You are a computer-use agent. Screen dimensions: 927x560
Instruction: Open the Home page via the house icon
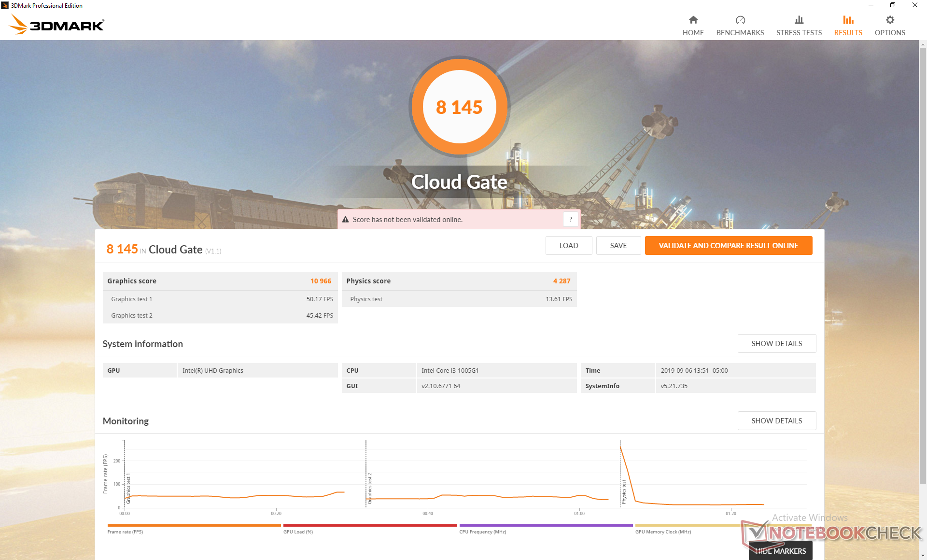point(693,20)
